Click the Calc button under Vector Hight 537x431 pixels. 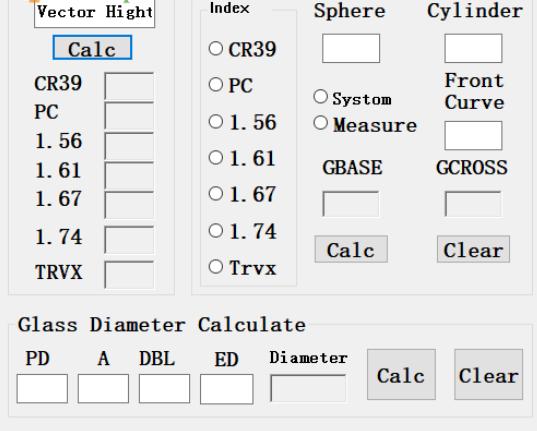point(92,48)
